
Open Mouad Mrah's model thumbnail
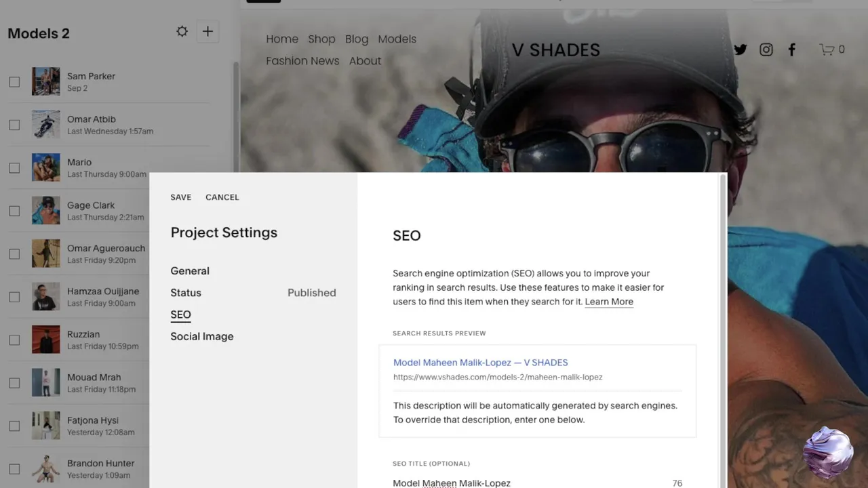pyautogui.click(x=46, y=383)
